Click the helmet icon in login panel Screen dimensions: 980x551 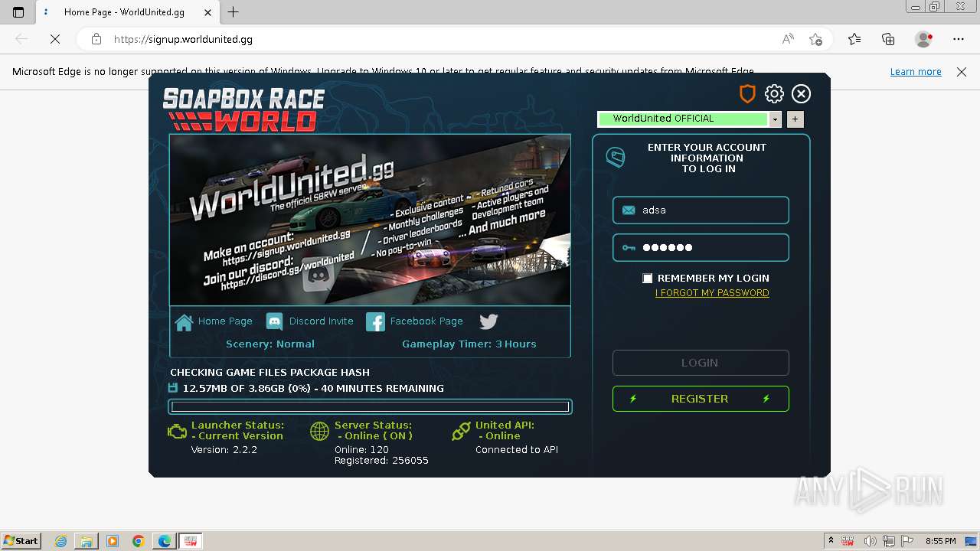pyautogui.click(x=616, y=158)
